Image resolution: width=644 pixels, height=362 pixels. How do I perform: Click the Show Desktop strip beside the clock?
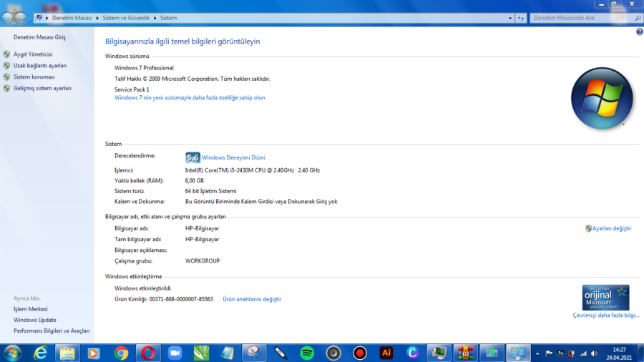tap(640, 353)
